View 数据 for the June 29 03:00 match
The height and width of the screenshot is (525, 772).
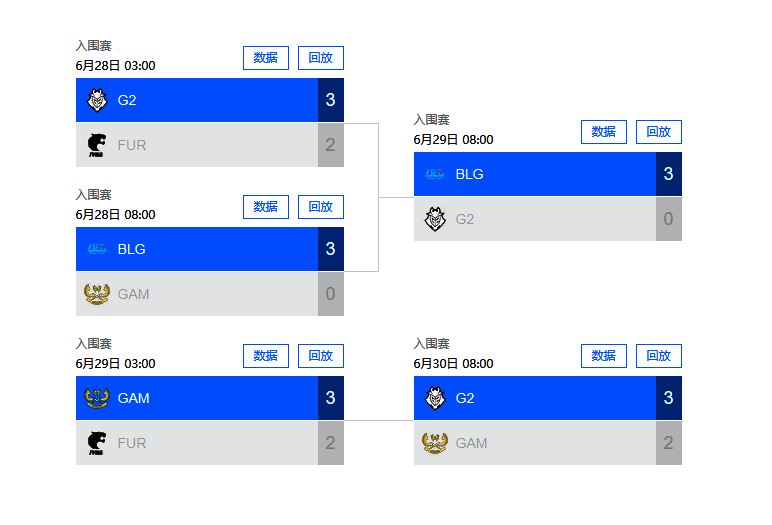pos(266,356)
